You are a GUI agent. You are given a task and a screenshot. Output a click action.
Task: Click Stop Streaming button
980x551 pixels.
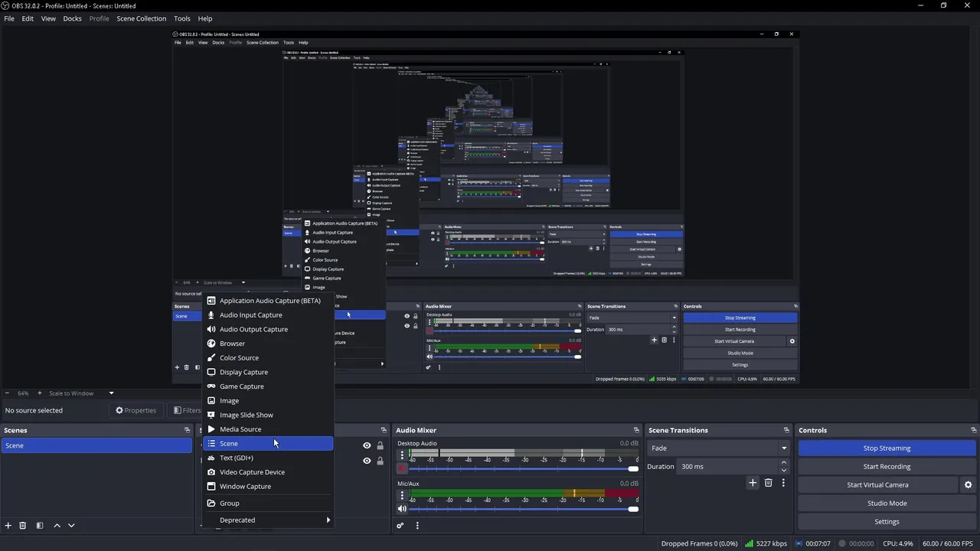point(887,448)
